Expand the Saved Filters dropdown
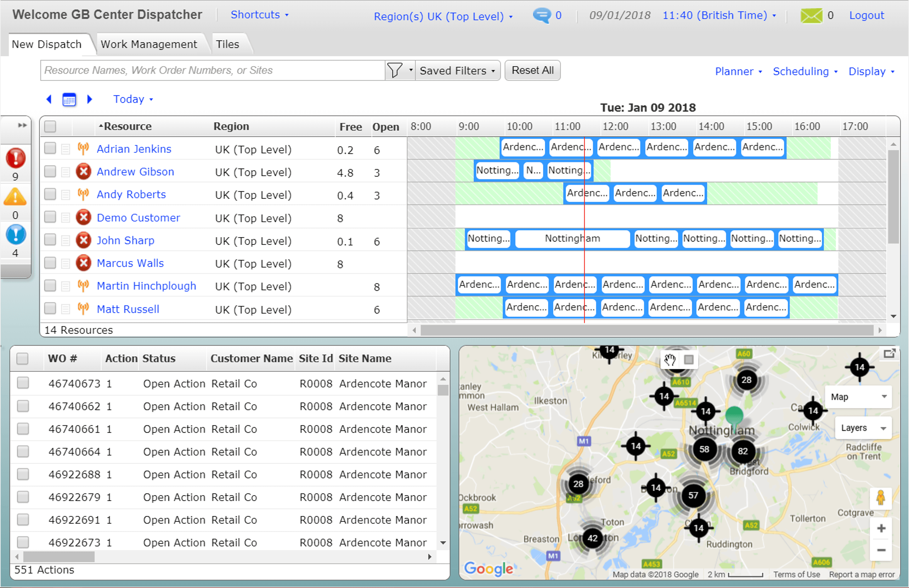The height and width of the screenshot is (588, 909). 457,71
